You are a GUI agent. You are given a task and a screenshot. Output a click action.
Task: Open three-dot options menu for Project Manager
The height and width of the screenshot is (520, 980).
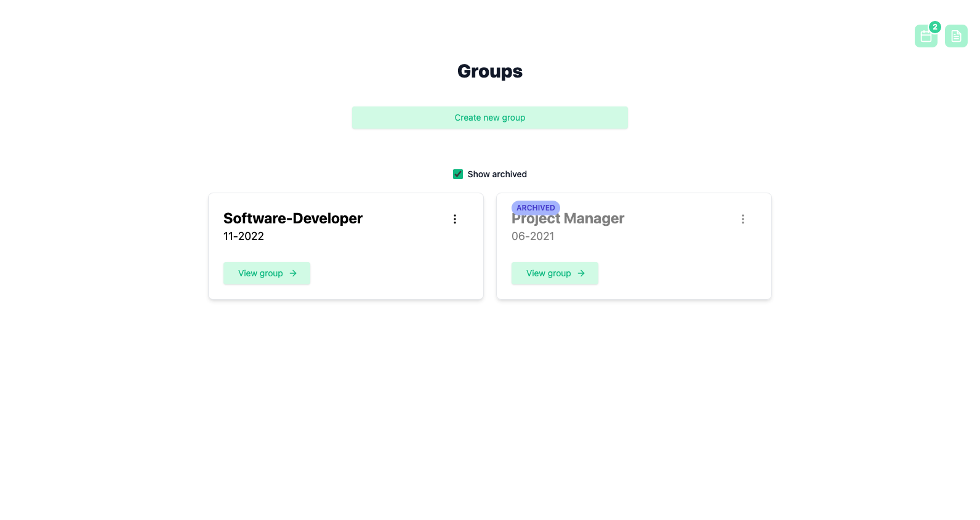[x=742, y=219]
